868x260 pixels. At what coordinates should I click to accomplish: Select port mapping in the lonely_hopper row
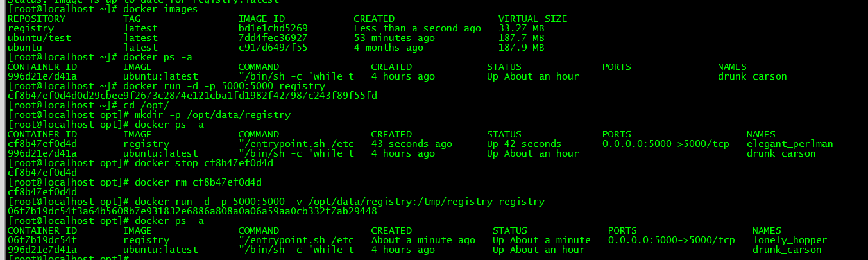[672, 240]
